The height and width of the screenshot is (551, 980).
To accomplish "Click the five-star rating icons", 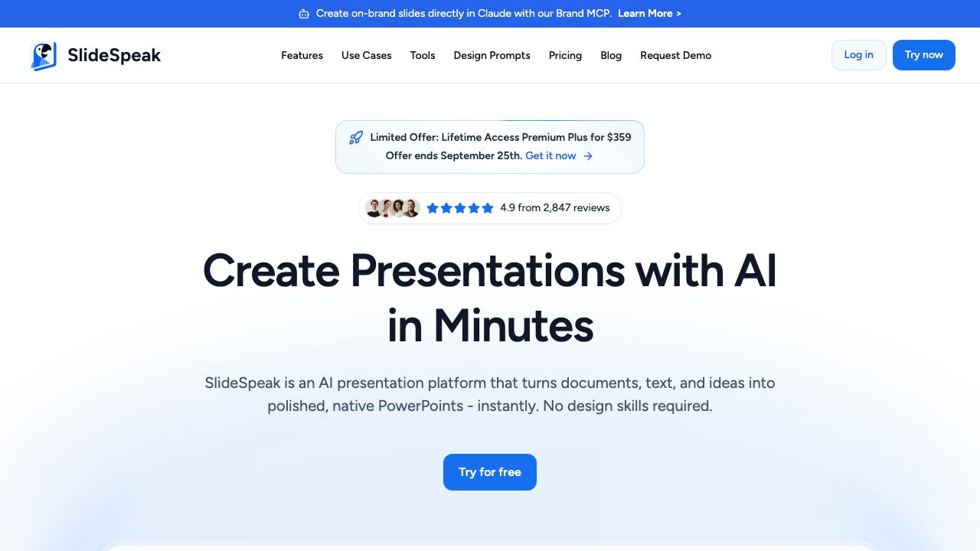I will coord(460,208).
